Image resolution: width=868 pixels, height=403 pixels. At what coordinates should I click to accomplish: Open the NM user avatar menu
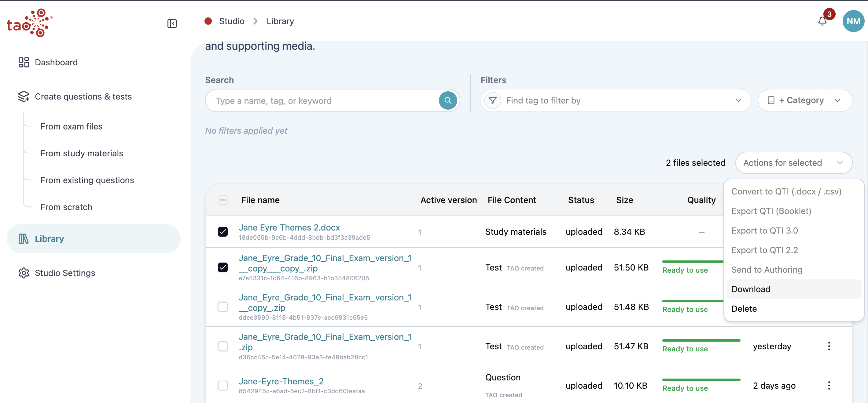coord(853,21)
